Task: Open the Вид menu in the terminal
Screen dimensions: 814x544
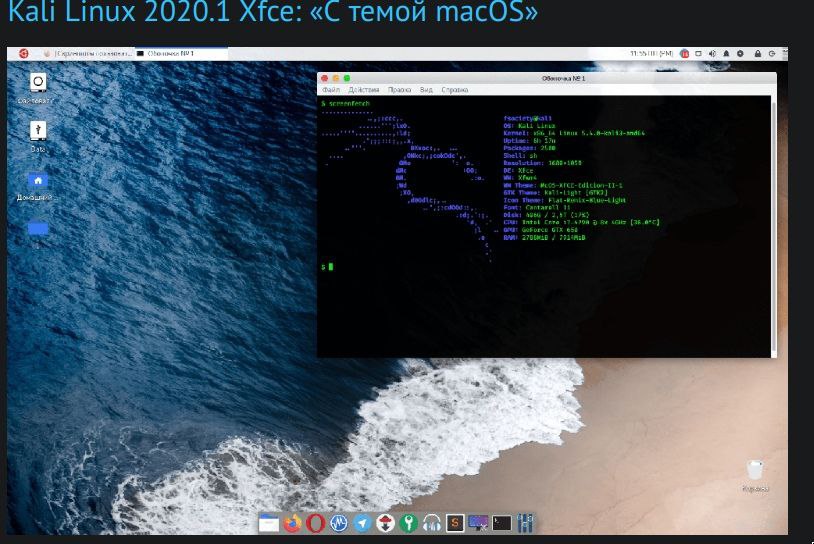Action: (426, 90)
